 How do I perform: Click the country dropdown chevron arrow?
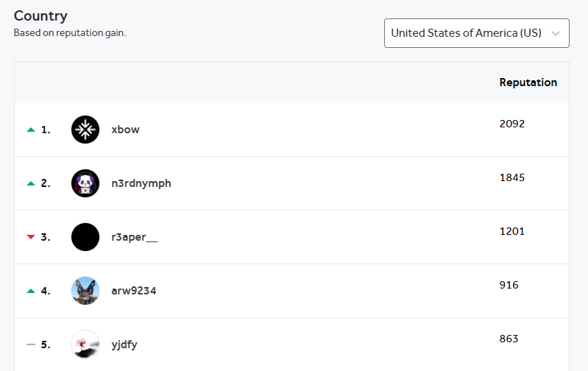(x=556, y=33)
